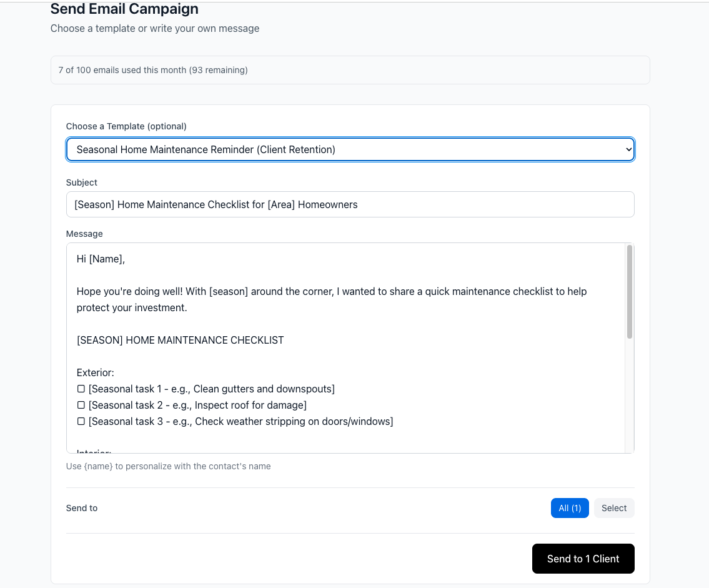
Task: Click into the Subject input field
Action: (350, 204)
